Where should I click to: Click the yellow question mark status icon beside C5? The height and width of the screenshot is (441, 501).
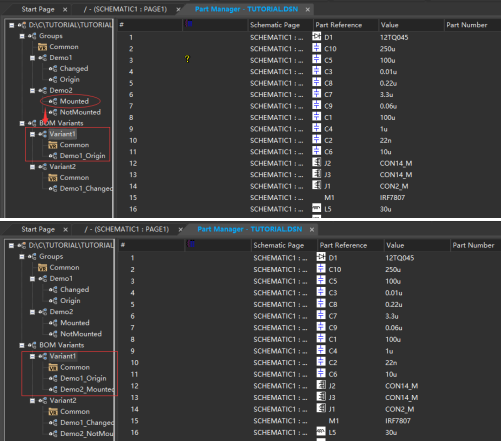[x=187, y=59]
